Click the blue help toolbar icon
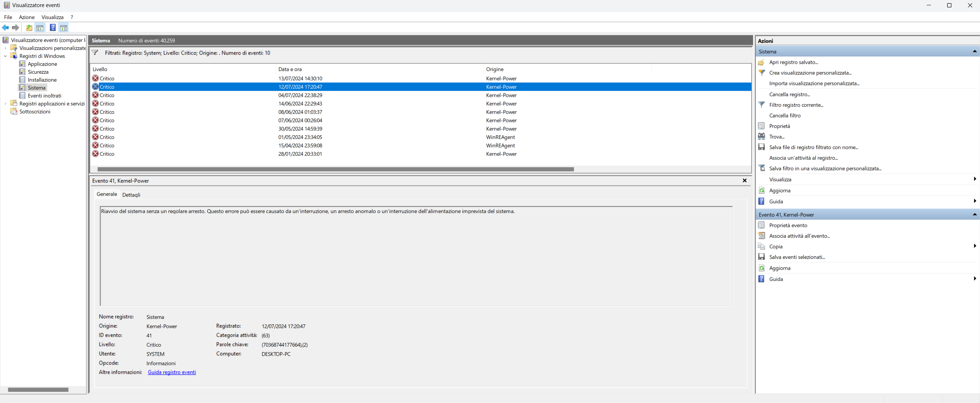 (53, 28)
